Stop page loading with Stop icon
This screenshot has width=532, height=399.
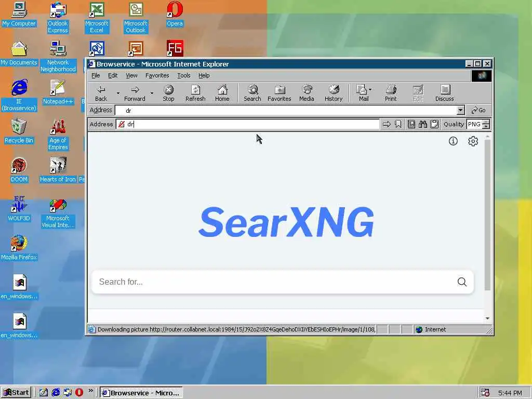pos(168,93)
